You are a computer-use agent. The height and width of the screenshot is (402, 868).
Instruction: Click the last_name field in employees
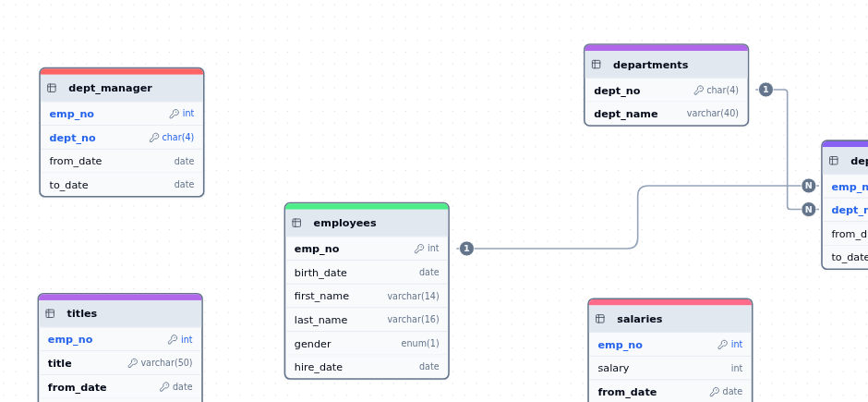[x=367, y=320]
